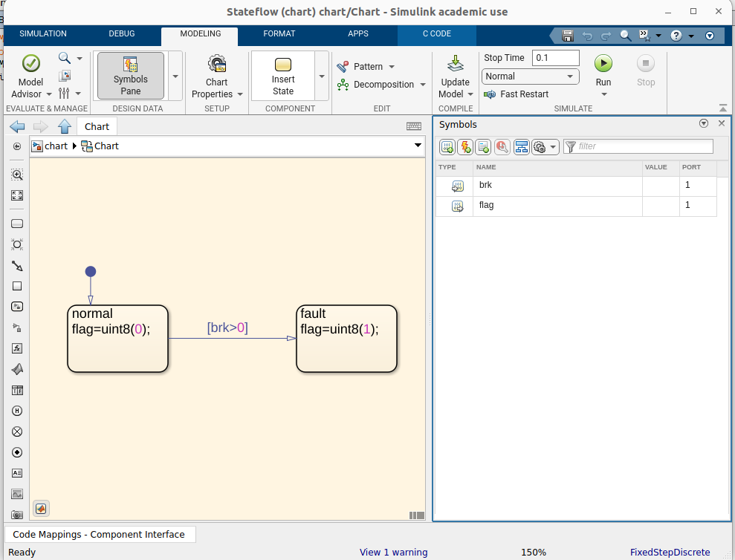Select the 'fault' state in the chart

coord(346,339)
